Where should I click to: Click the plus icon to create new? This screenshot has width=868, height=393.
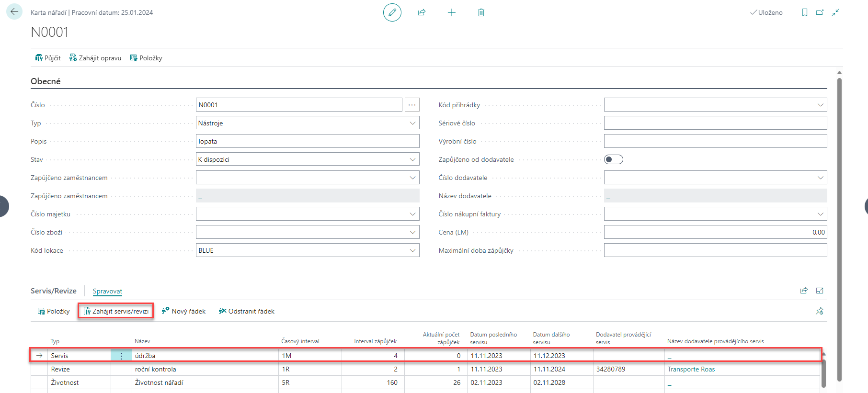[x=451, y=12]
